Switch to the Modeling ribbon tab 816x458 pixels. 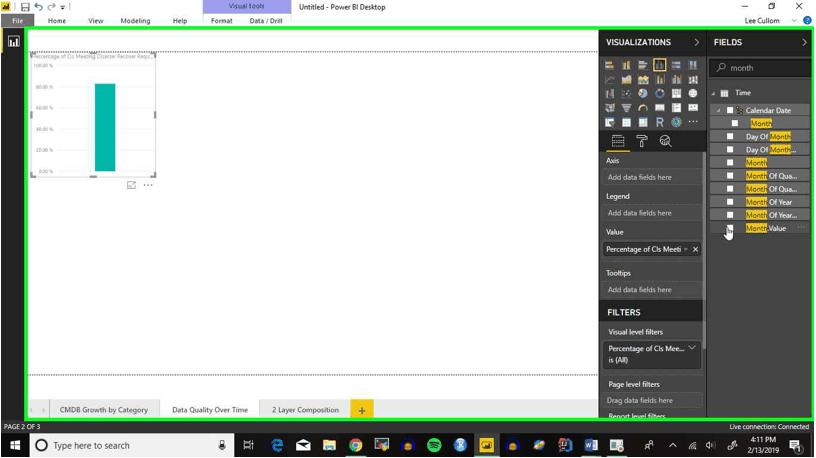135,21
